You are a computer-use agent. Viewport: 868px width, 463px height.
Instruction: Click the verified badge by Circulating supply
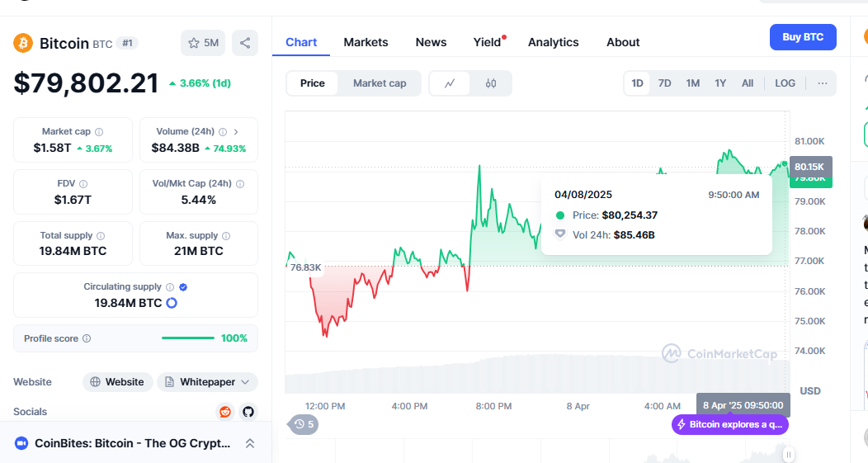pos(183,287)
